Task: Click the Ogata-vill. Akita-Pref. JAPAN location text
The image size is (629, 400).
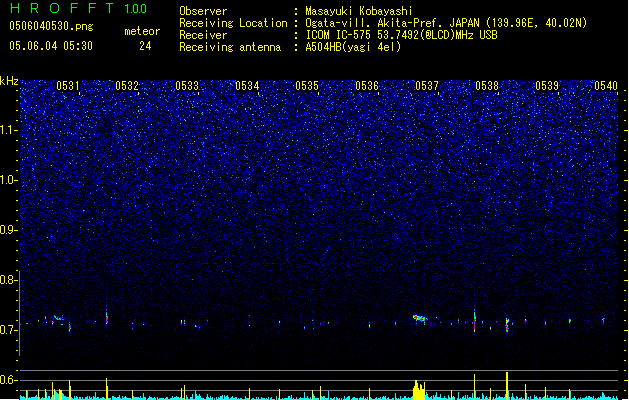Action: tap(446, 23)
